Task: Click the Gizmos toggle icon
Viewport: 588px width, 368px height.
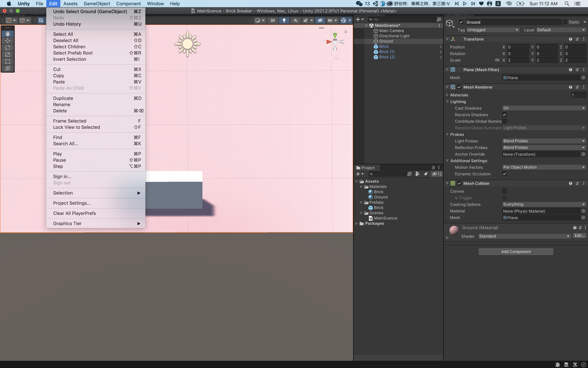Action: point(343,20)
